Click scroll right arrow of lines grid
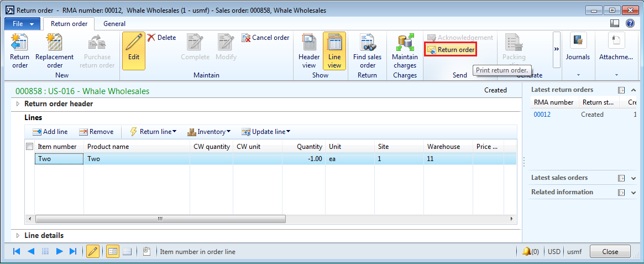The image size is (644, 264). coord(511,219)
